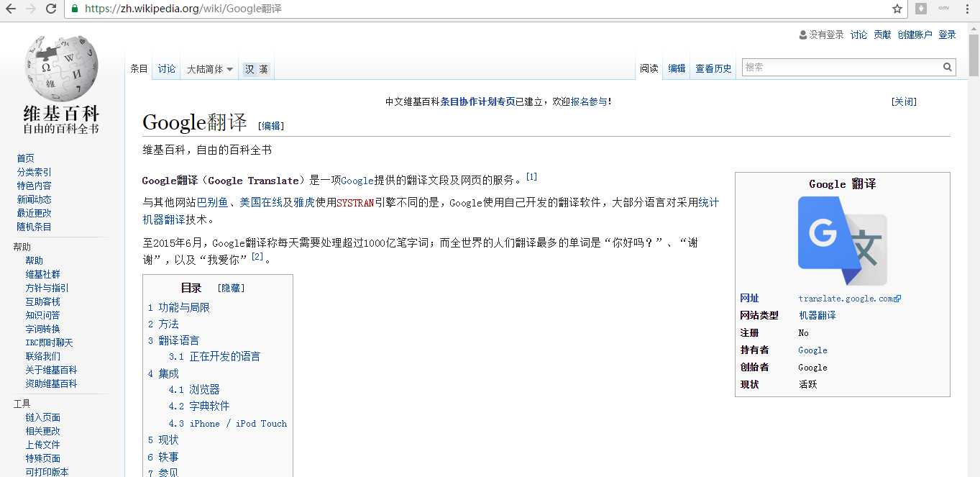This screenshot has width=980, height=477.
Task: Click the 条目协作计划专页 banner link
Action: pyautogui.click(x=477, y=101)
